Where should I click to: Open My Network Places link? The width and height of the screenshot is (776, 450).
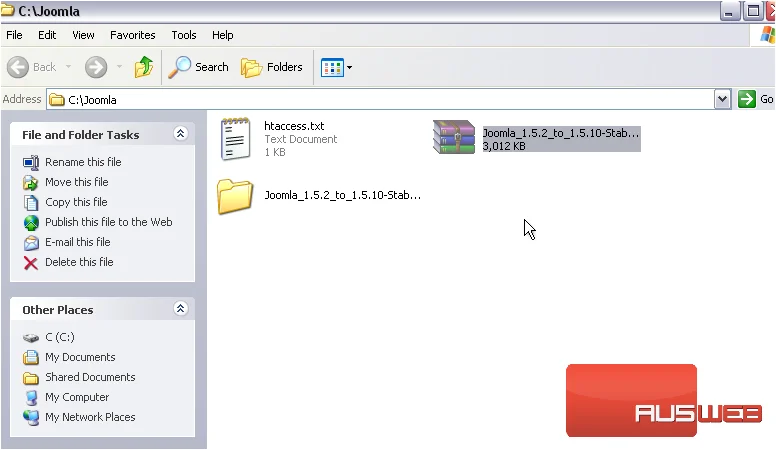90,417
